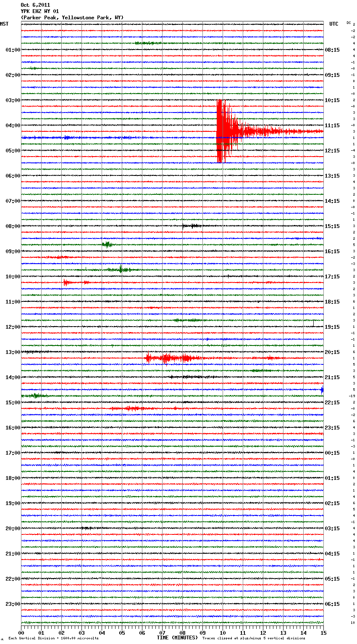Click the '02:00' MST hour label
357x644 pixels.
[13, 75]
